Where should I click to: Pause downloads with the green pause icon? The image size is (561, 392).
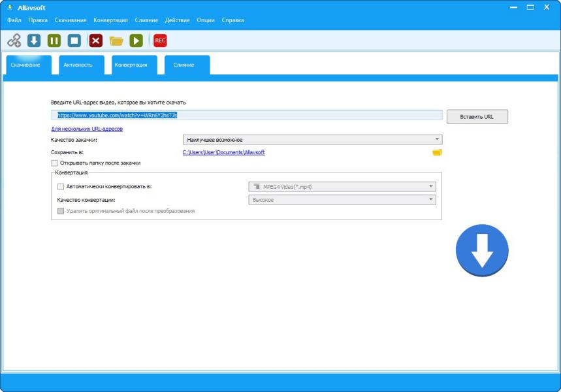54,41
